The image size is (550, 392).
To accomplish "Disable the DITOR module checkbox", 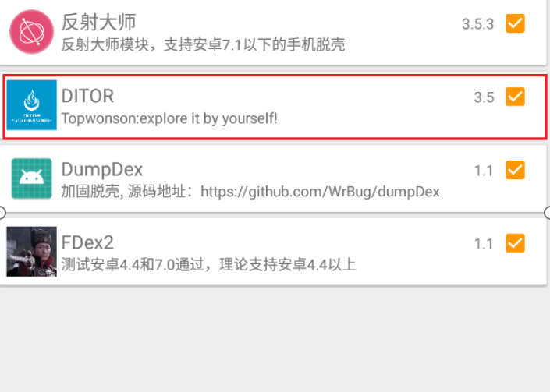I will pos(515,97).
